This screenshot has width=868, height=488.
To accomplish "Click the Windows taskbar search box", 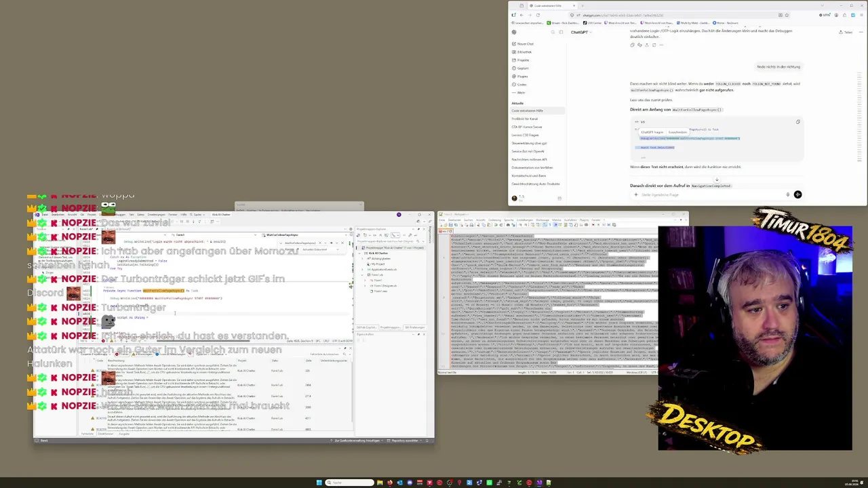I will [349, 483].
